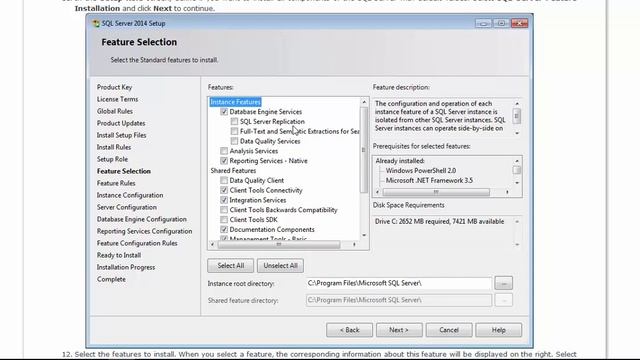This screenshot has height=360, width=640.
Task: Minimize the SQL Server 2014 Setup window
Action: [483, 23]
